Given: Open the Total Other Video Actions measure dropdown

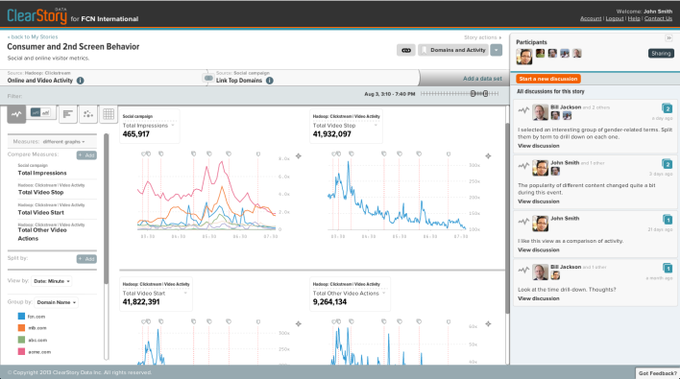Looking at the screenshot, I should tap(384, 293).
